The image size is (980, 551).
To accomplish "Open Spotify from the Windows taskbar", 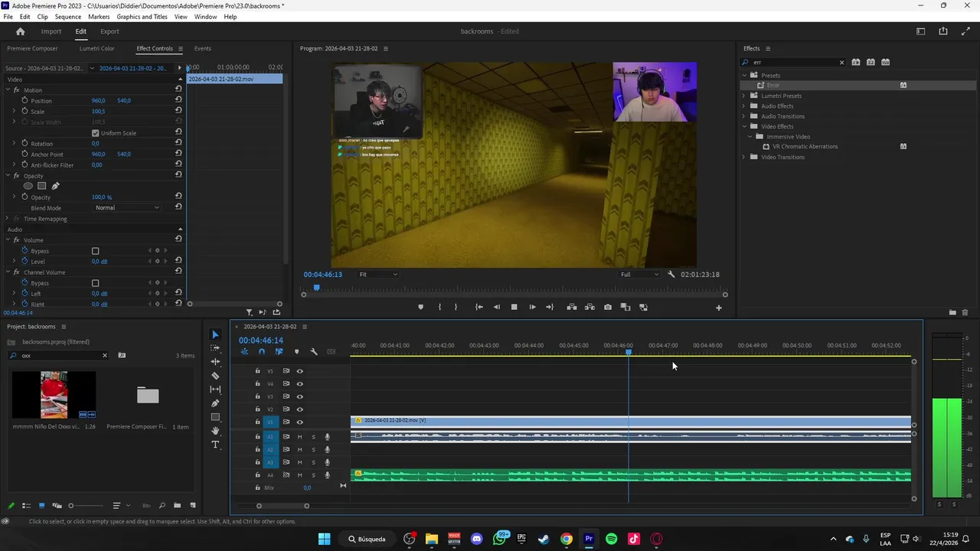I will 611,539.
